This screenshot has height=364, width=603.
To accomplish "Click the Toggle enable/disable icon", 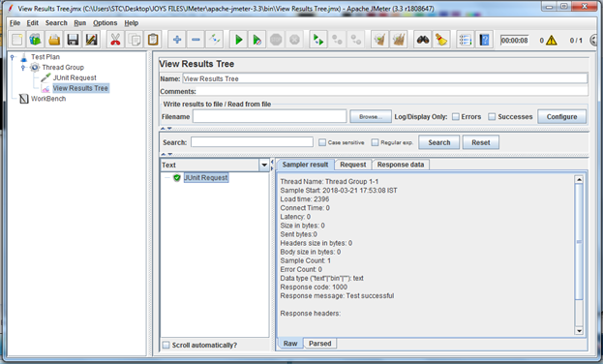I will point(214,40).
